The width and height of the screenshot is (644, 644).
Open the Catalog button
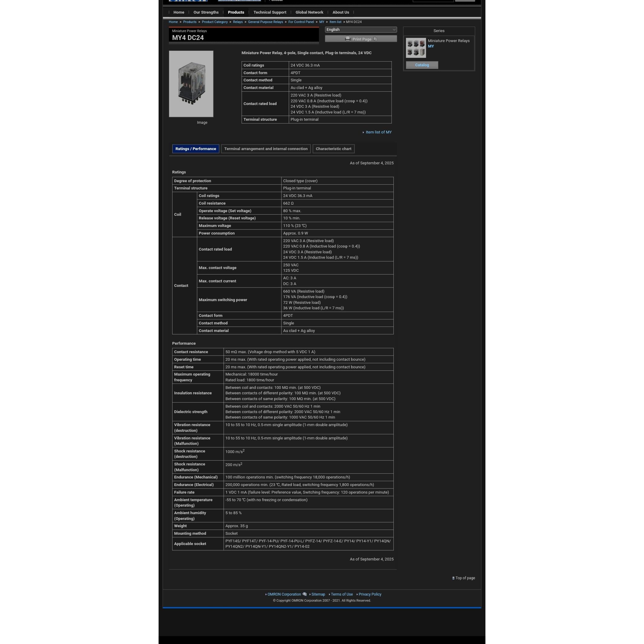(x=422, y=65)
